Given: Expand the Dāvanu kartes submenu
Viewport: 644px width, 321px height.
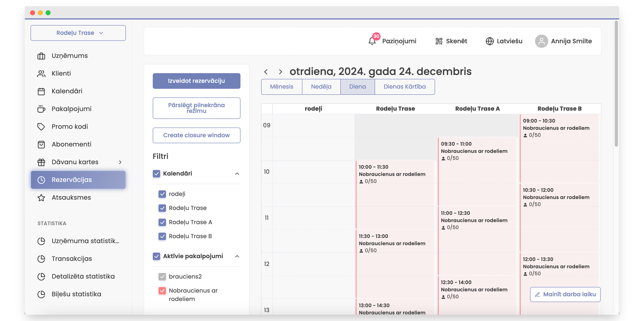Looking at the screenshot, I should point(120,162).
